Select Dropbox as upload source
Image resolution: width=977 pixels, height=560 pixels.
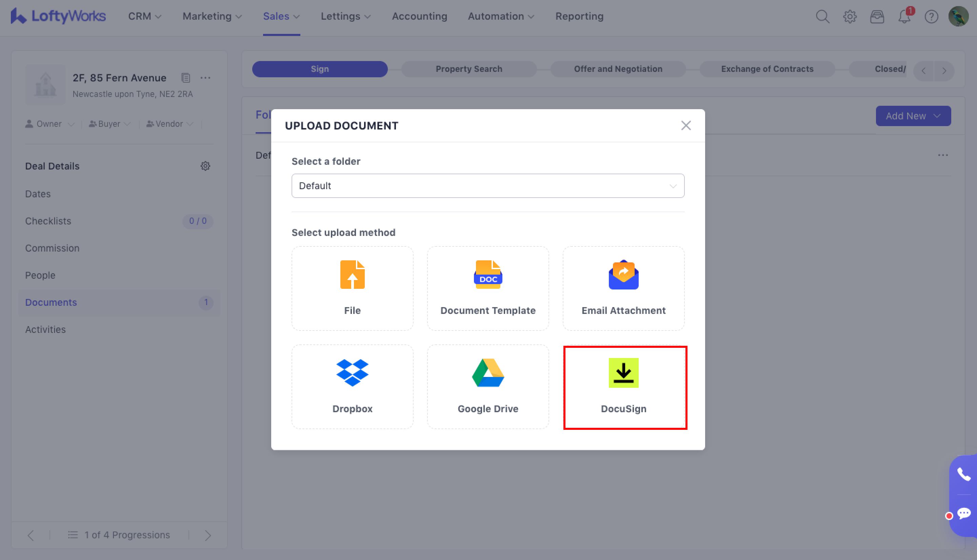[352, 386]
